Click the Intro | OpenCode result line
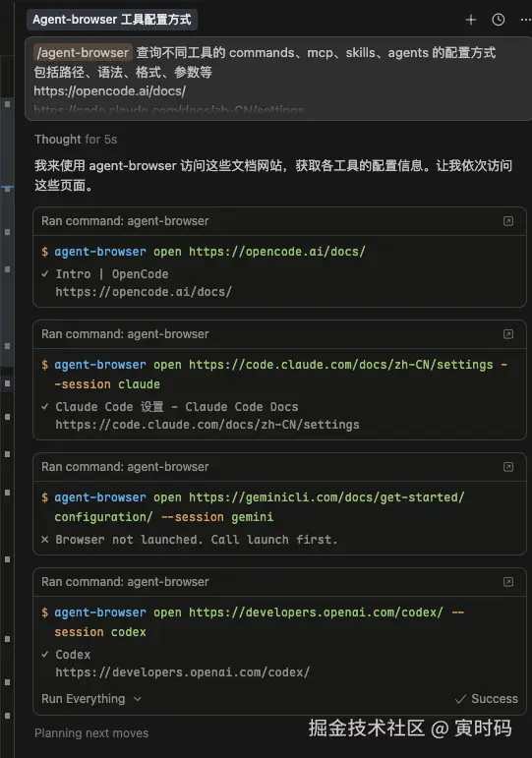 pos(112,274)
